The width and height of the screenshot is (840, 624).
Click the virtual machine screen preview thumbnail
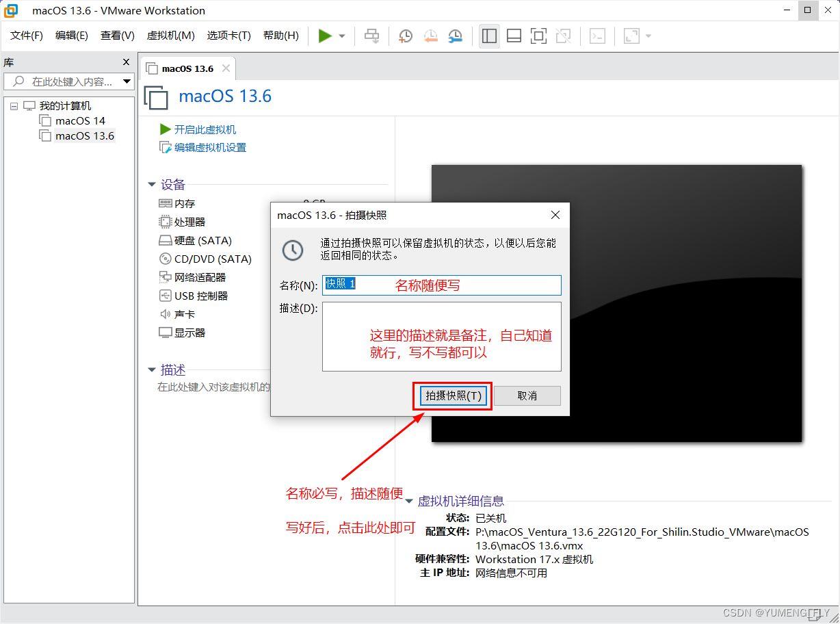click(616, 303)
